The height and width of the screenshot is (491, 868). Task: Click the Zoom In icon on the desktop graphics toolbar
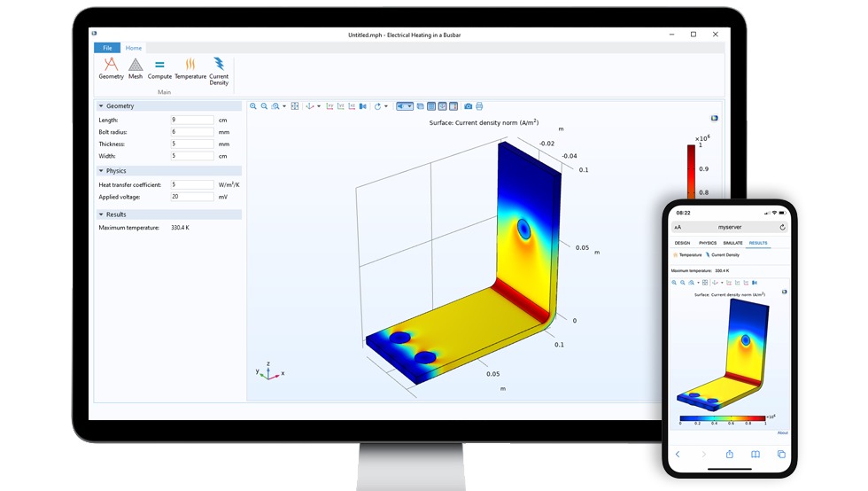[x=253, y=106]
